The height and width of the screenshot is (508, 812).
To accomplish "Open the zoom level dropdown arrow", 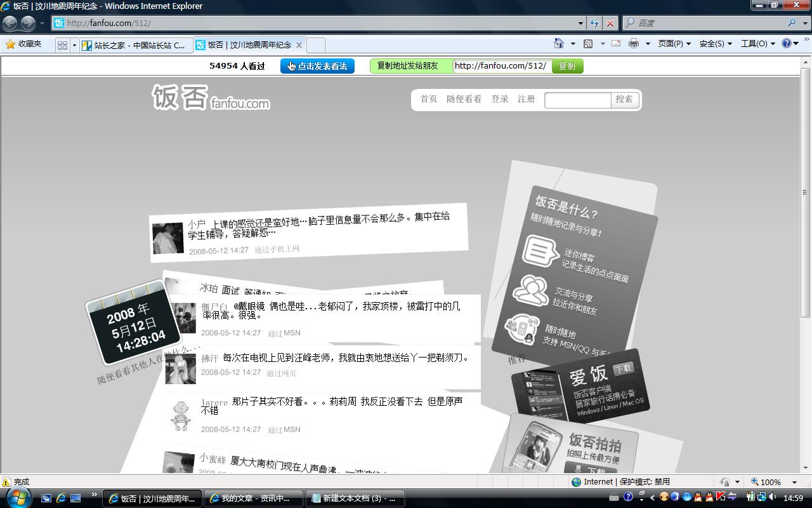I will click(x=794, y=482).
